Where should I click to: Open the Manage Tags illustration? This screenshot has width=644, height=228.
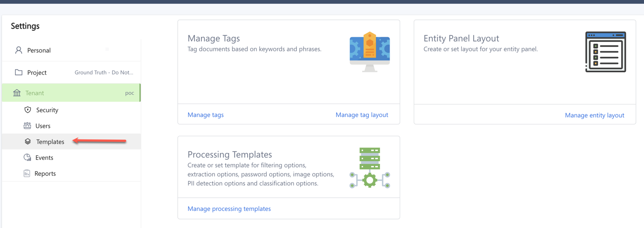(x=370, y=52)
